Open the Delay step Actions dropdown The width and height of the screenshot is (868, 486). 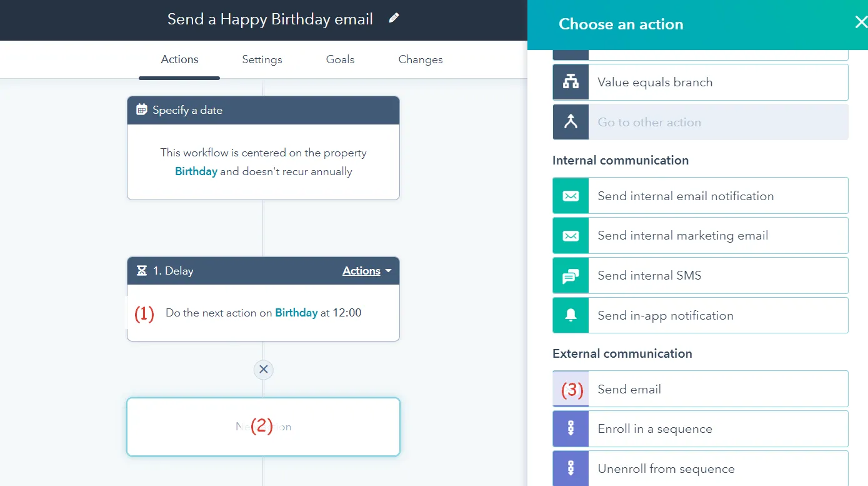coord(367,271)
